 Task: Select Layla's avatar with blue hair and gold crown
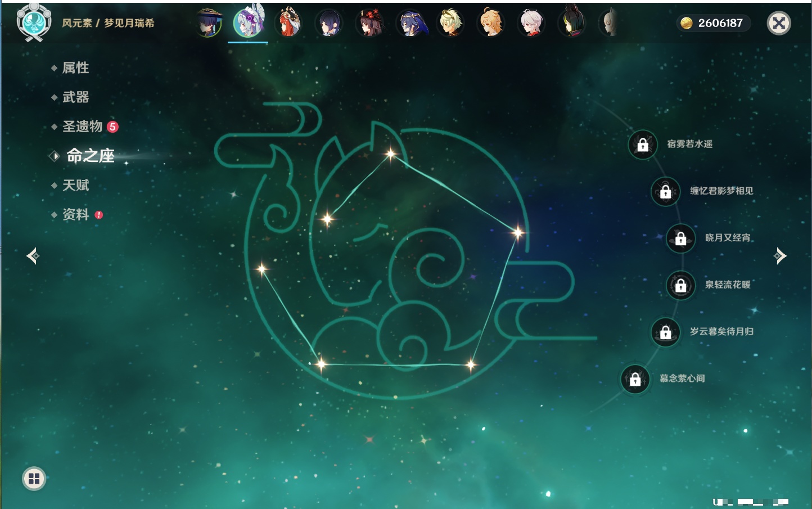(411, 24)
